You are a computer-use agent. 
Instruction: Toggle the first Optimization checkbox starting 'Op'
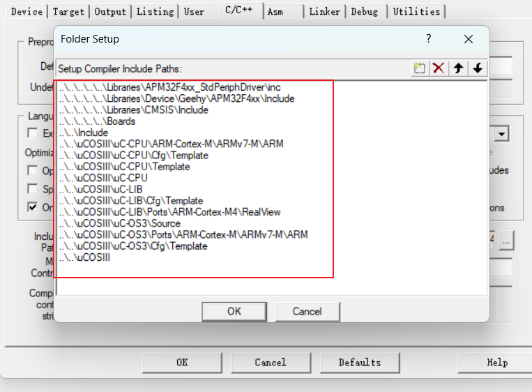pos(33,170)
